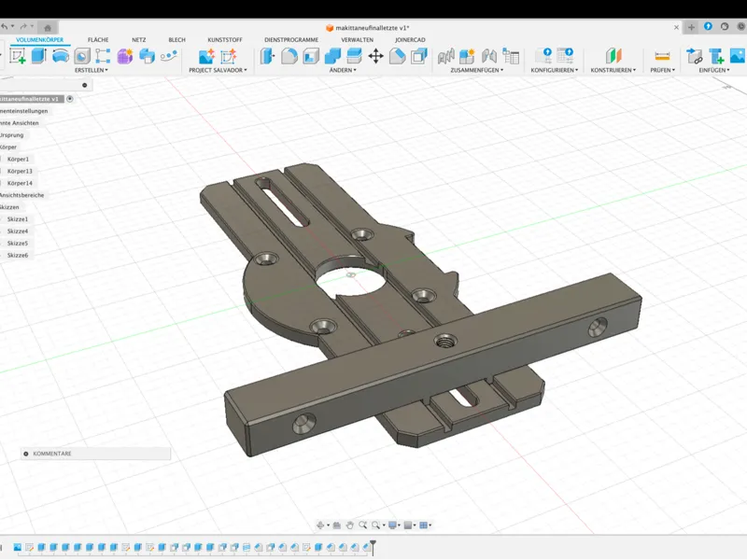The height and width of the screenshot is (560, 747).
Task: Select the Offset Face tool
Action: tap(354, 56)
